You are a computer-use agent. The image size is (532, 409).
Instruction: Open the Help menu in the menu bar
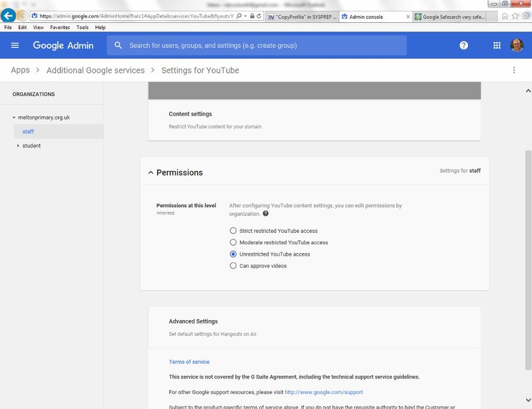point(100,27)
